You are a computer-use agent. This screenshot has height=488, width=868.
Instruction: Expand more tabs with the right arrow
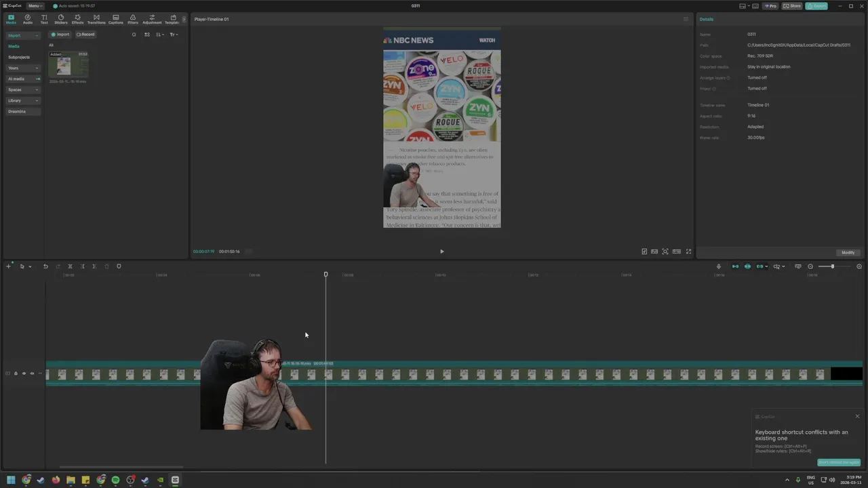pos(184,19)
